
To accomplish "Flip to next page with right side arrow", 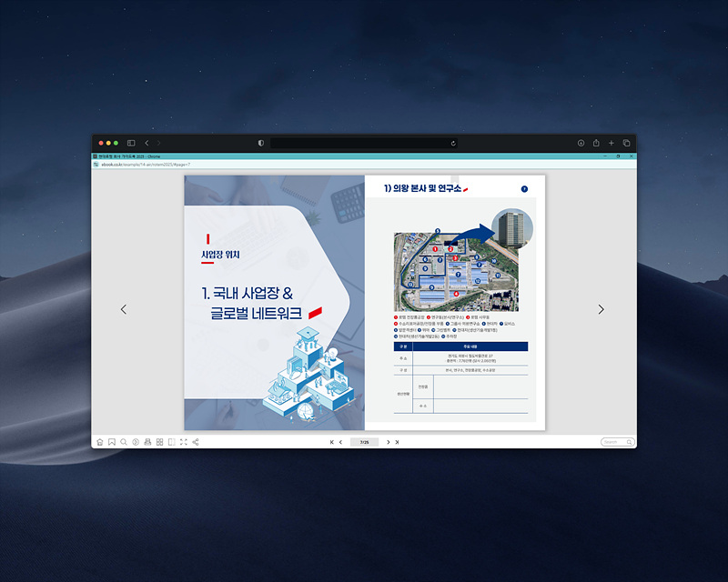I will pyautogui.click(x=602, y=309).
